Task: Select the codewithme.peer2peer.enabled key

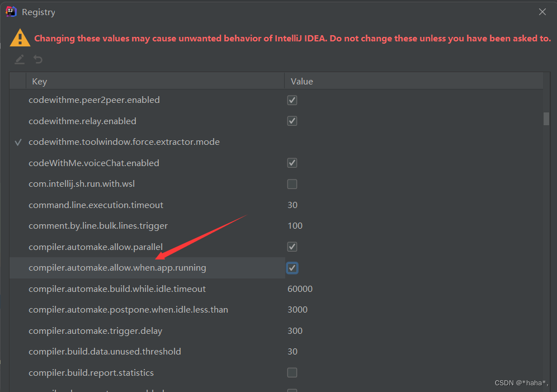Action: point(94,100)
